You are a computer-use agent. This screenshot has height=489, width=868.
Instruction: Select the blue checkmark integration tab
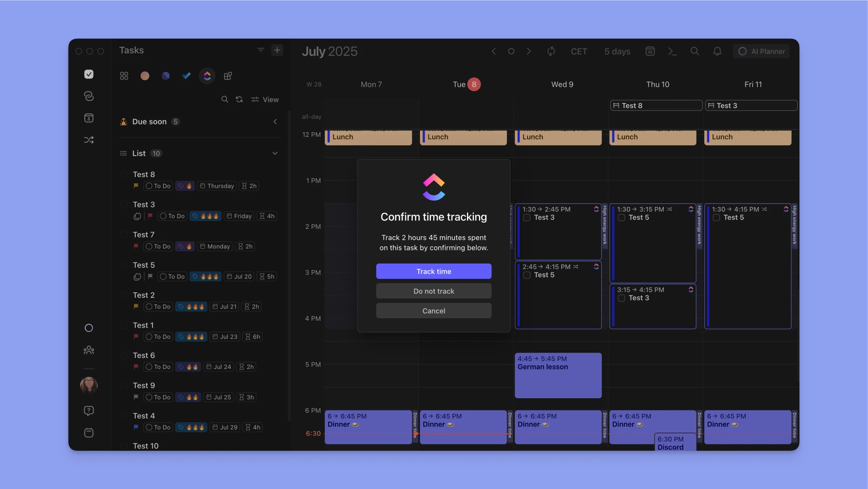coord(186,76)
